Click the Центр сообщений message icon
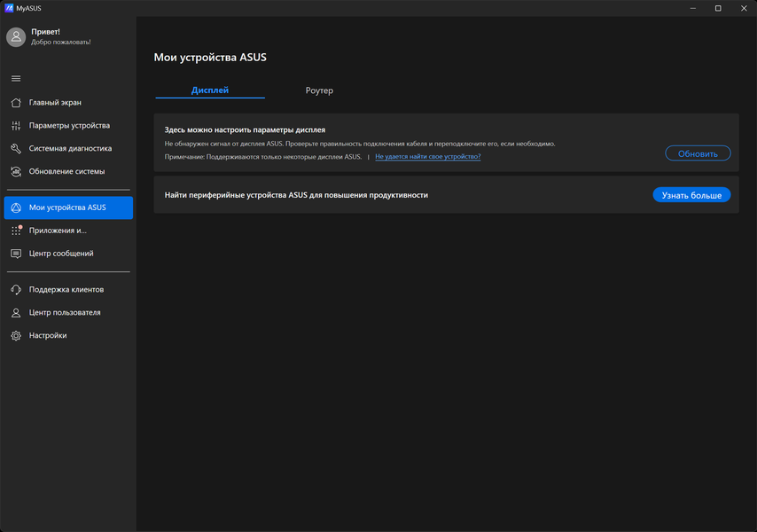The height and width of the screenshot is (532, 757). click(x=16, y=254)
